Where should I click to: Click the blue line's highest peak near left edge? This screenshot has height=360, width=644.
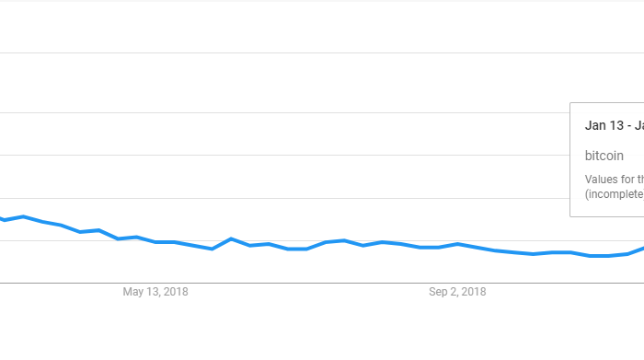23,216
